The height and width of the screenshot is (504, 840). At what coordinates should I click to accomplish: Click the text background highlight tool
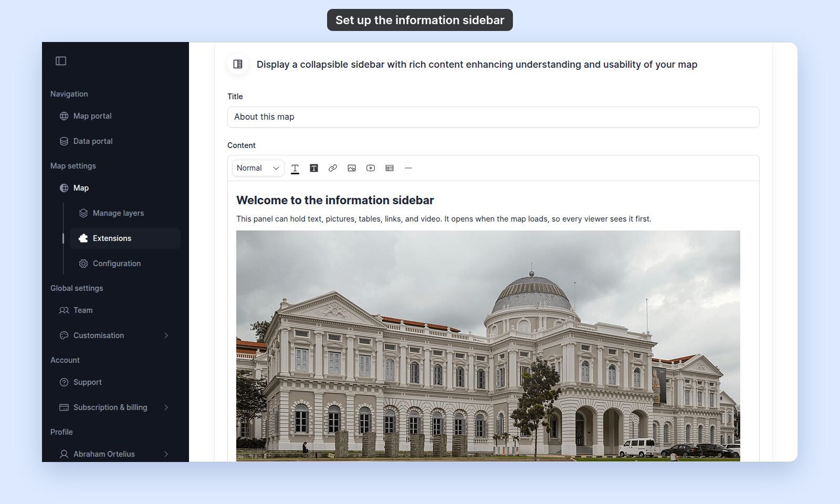[x=314, y=168]
